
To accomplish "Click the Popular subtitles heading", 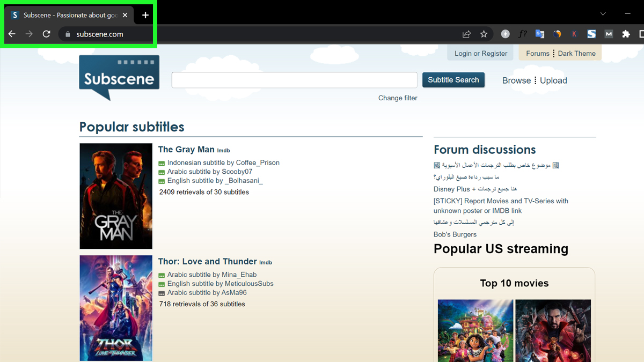I will coord(132,127).
